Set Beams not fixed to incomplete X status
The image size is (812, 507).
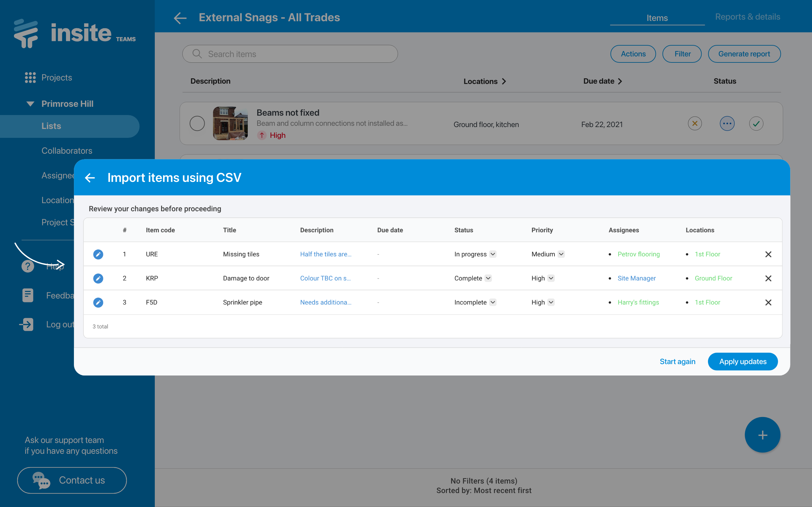pyautogui.click(x=695, y=124)
